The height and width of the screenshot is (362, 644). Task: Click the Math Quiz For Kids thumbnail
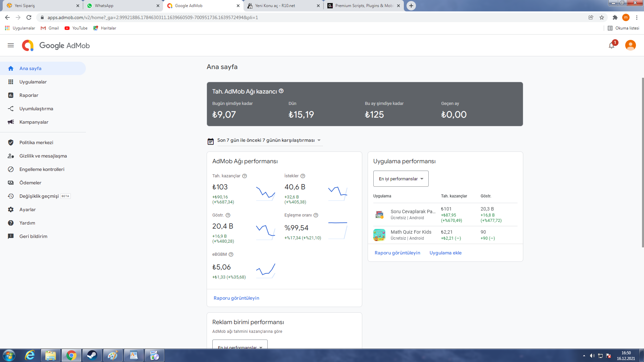point(379,235)
